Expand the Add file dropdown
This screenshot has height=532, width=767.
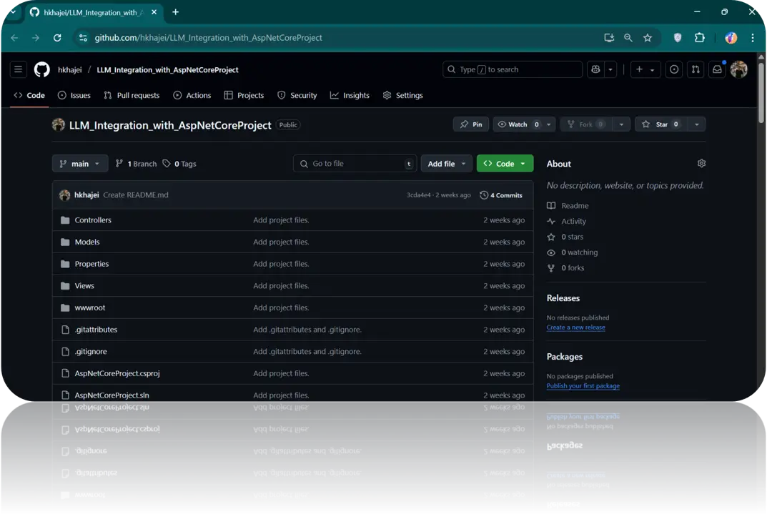point(446,163)
